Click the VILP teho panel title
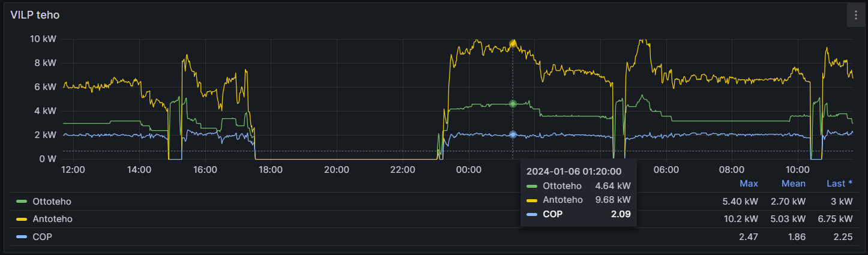The height and width of the screenshot is (255, 868). [35, 15]
